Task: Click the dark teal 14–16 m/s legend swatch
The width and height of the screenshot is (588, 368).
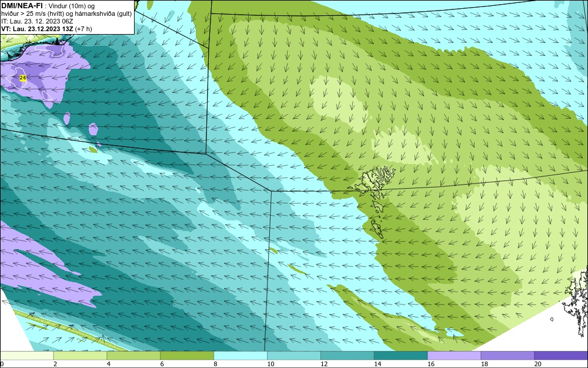Action: [401, 356]
